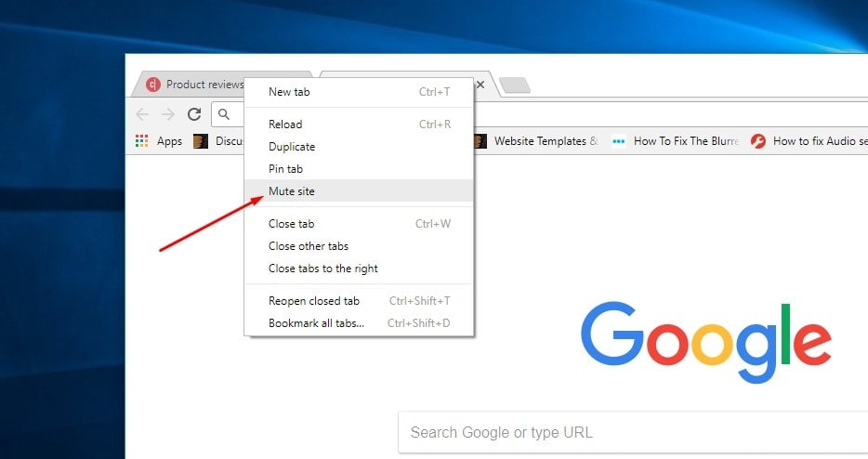
Task: Open the Apps grid icon in bookmarks bar
Action: tap(141, 141)
